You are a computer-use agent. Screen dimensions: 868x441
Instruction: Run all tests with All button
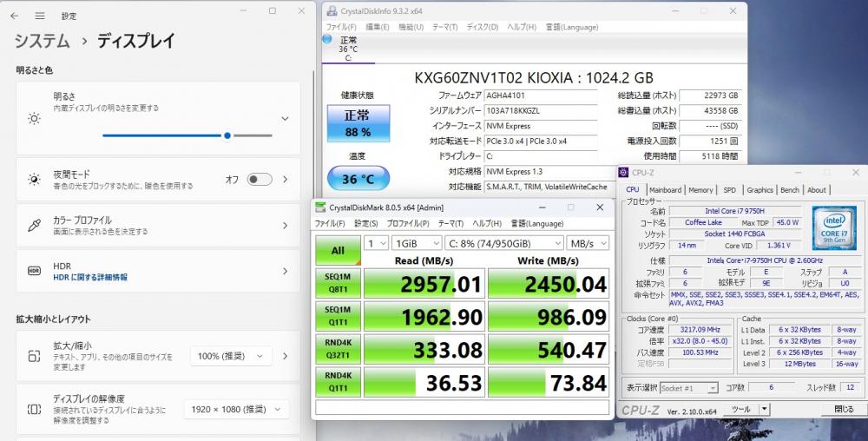[338, 251]
